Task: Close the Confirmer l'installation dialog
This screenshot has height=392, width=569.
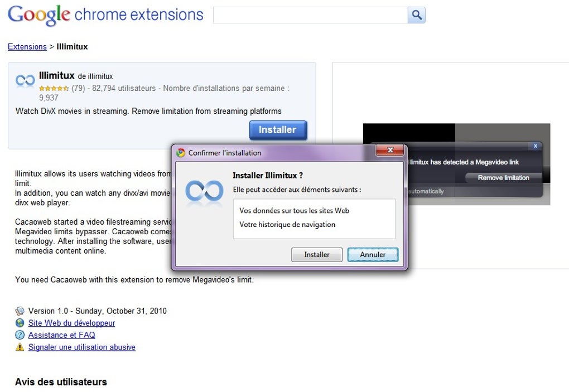Action: pos(390,150)
